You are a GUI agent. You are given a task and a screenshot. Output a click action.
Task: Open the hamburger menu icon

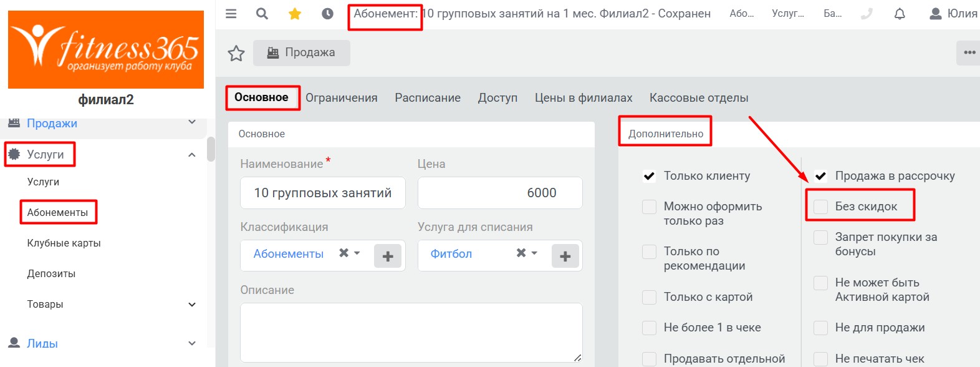tap(231, 14)
